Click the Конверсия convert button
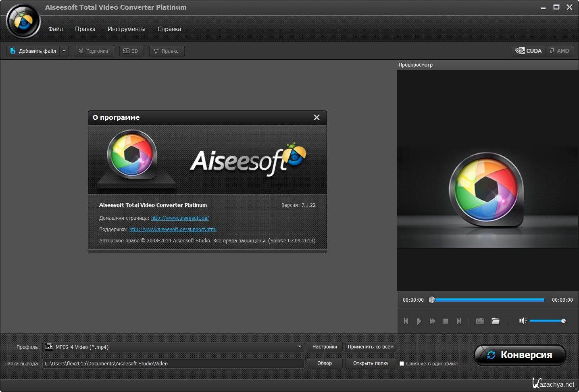This screenshot has height=392, width=579. (x=520, y=355)
